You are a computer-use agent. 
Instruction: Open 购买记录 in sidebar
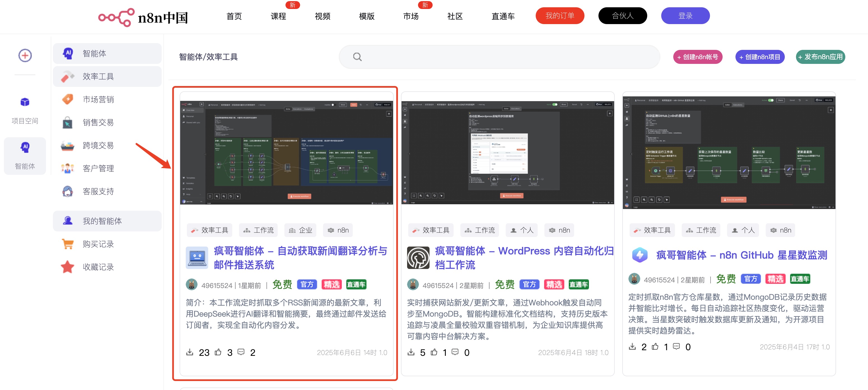tap(107, 244)
